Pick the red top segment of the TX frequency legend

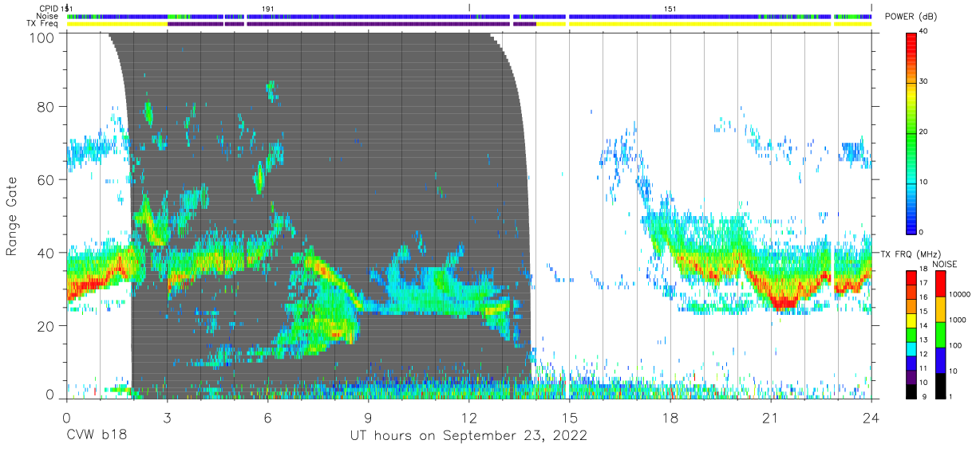point(912,277)
